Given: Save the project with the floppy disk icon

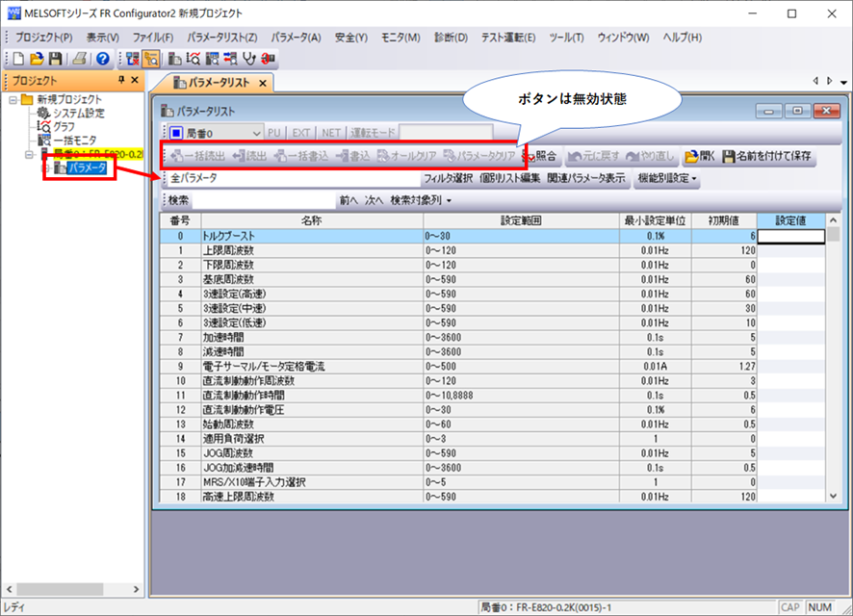Looking at the screenshot, I should 55,58.
